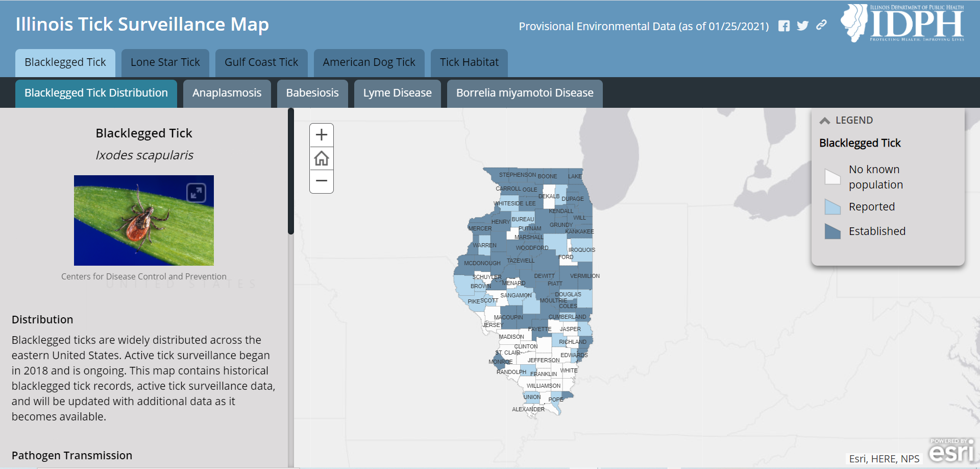Click the blacklegged tick photo
This screenshot has height=469, width=980.
point(144,220)
